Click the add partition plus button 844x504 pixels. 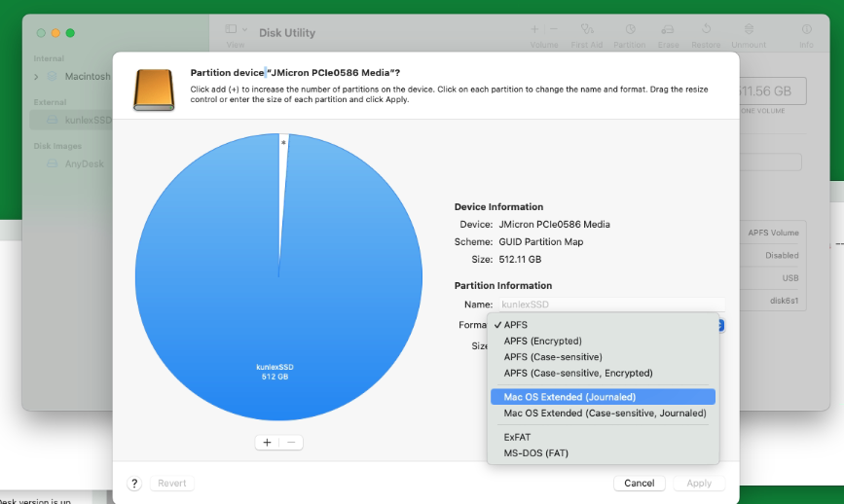click(268, 442)
